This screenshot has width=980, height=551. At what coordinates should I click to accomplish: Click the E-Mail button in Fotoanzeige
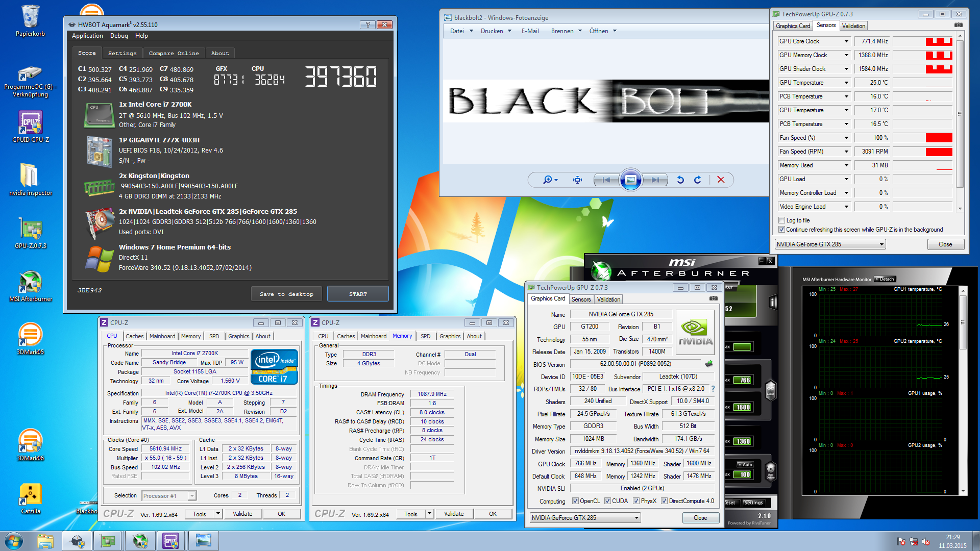530,31
